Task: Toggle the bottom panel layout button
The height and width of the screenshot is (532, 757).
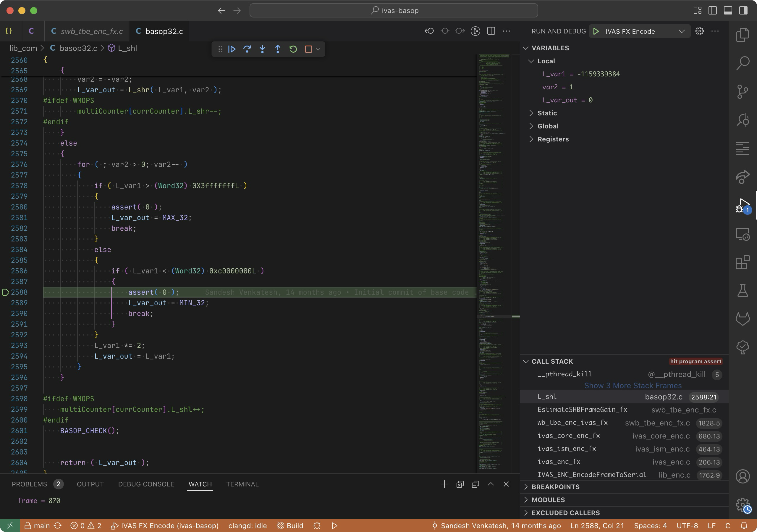Action: click(728, 11)
